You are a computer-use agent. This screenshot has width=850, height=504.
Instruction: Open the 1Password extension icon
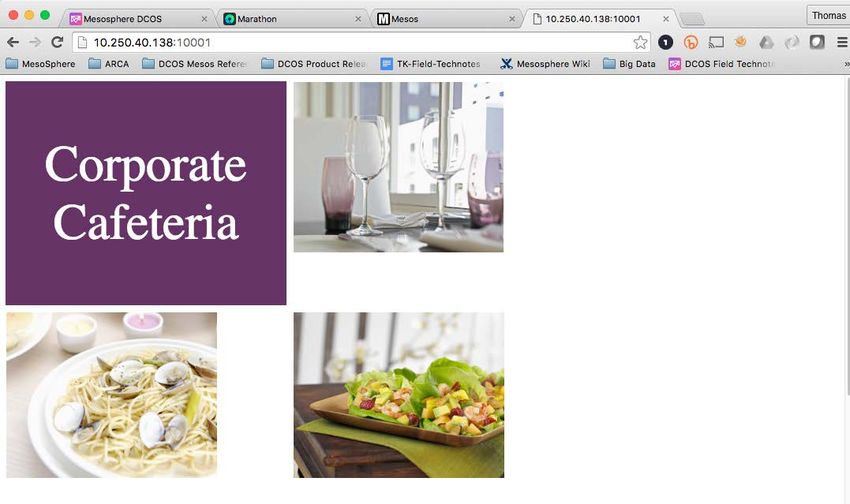(x=665, y=42)
